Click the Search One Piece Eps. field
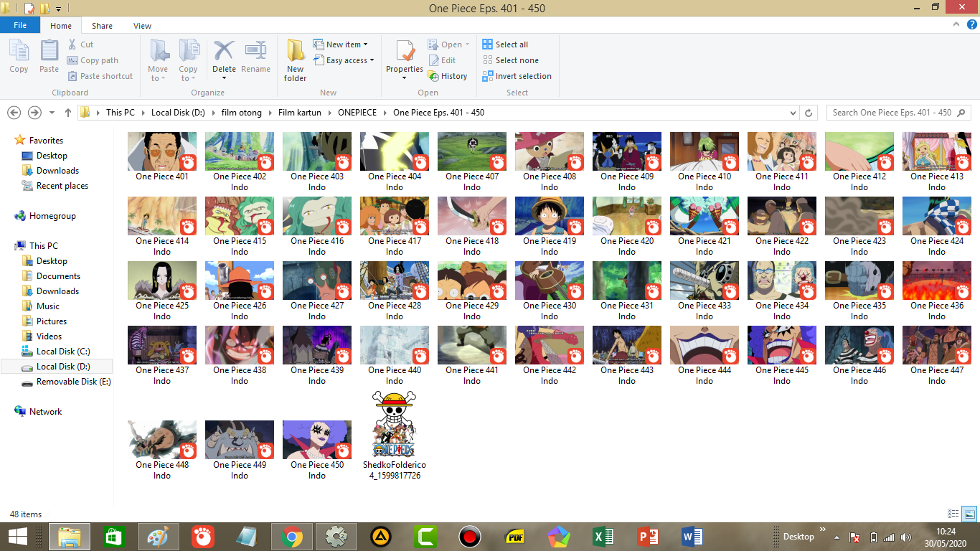 click(x=898, y=113)
